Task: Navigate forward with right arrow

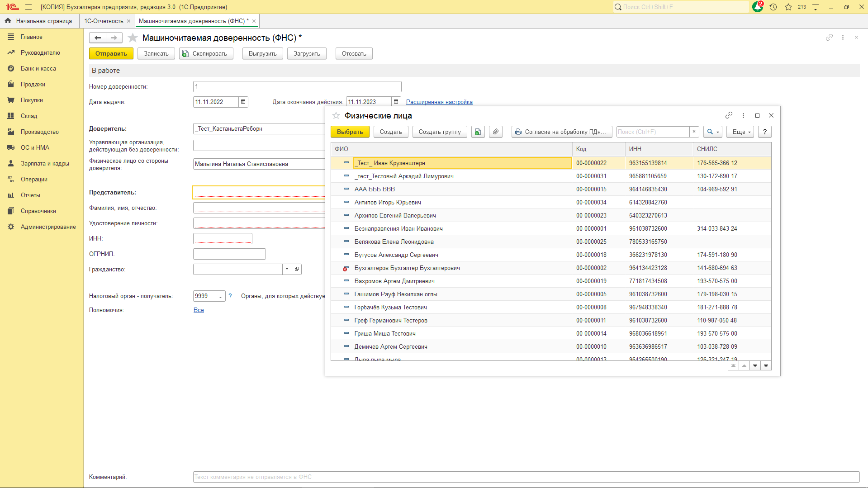Action: [114, 38]
